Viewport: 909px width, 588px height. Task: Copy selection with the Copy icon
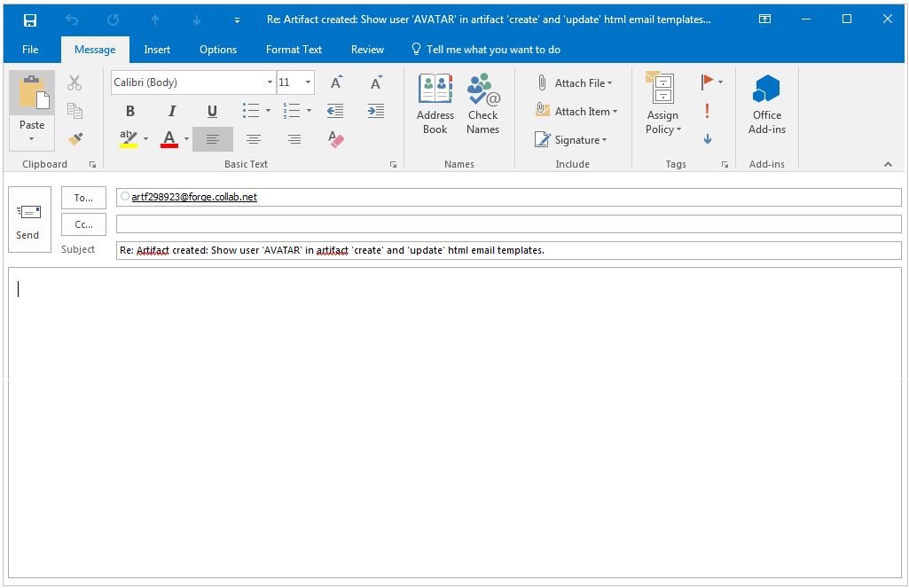click(x=74, y=110)
